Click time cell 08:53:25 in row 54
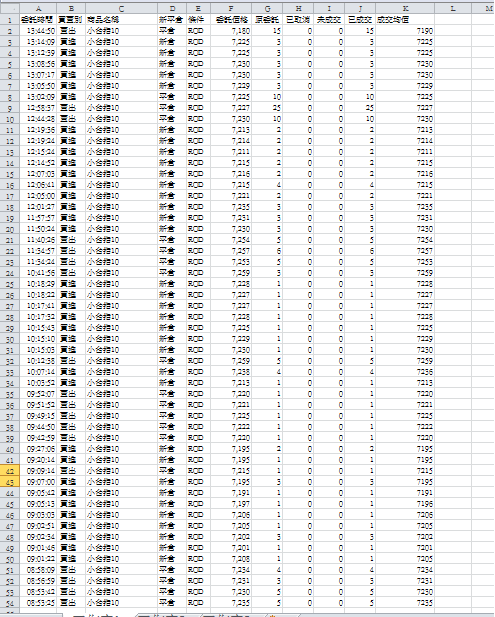The image size is (495, 617). 38,603
